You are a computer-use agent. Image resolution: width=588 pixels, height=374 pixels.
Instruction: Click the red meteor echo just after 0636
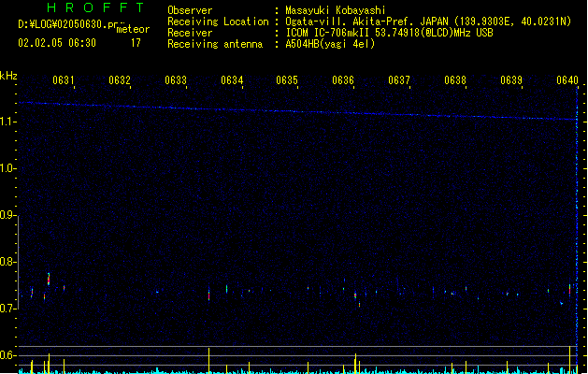click(x=355, y=295)
